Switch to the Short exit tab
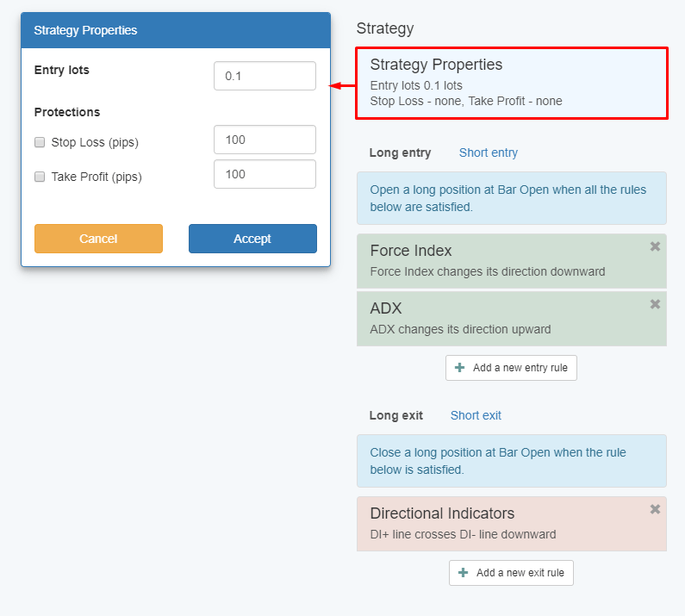 (x=476, y=415)
